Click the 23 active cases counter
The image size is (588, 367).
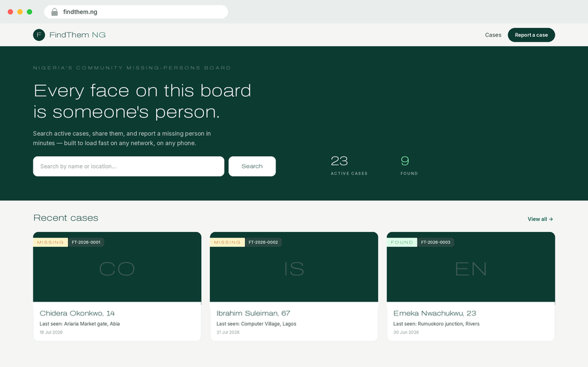pos(349,165)
